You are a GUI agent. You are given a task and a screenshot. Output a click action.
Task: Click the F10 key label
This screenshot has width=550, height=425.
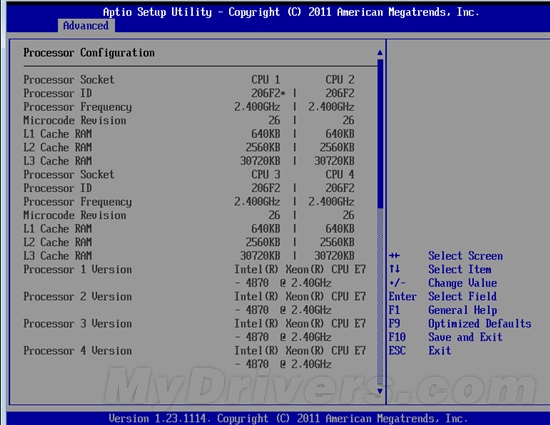[x=397, y=337]
